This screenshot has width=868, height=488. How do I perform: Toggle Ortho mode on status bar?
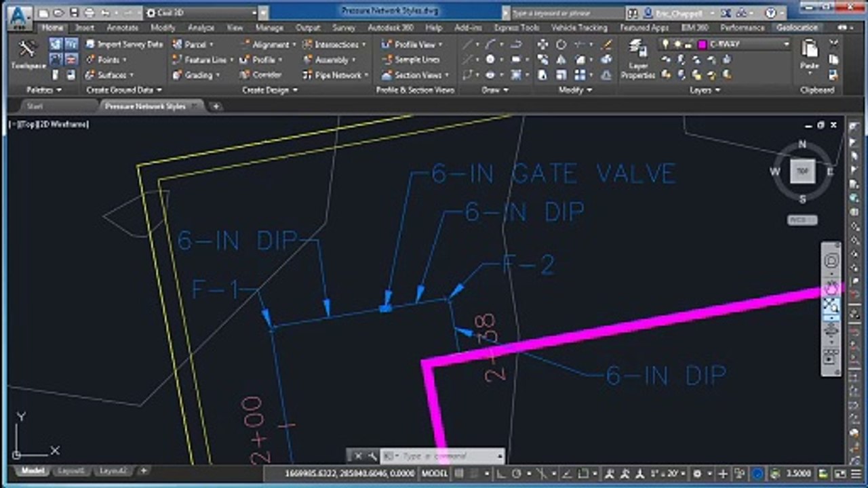coord(500,474)
